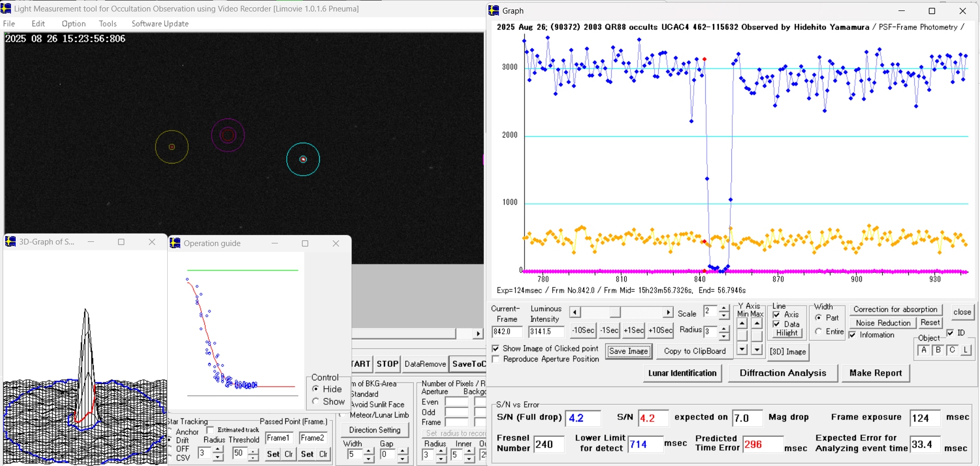Open the Software Update menu
The height and width of the screenshot is (466, 980).
160,24
